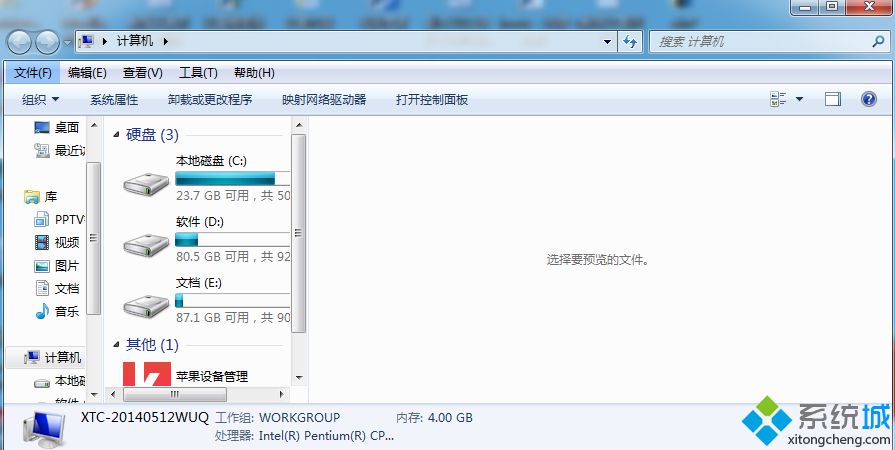Select the local disk item under 计算机 in sidebar
The image size is (895, 450).
coord(59,381)
